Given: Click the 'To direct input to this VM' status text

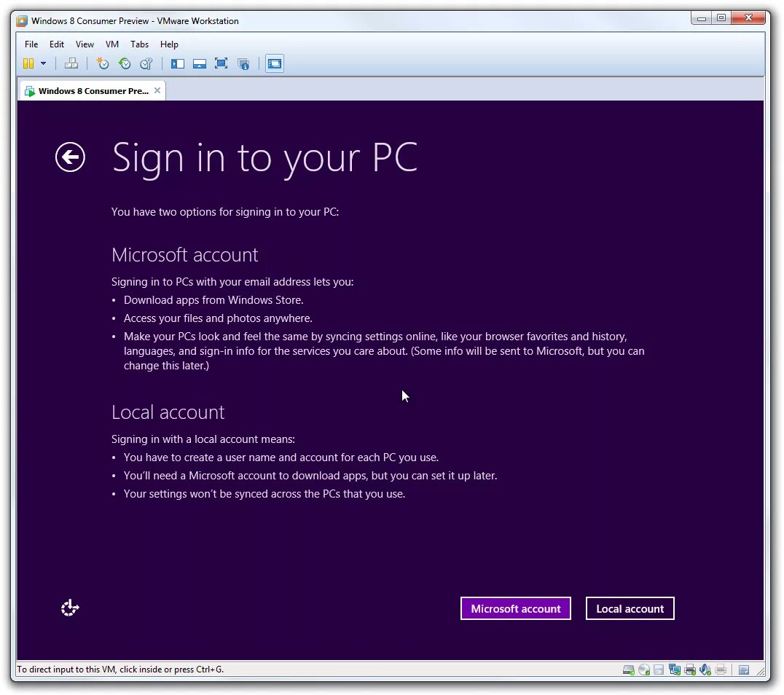Looking at the screenshot, I should point(120,670).
